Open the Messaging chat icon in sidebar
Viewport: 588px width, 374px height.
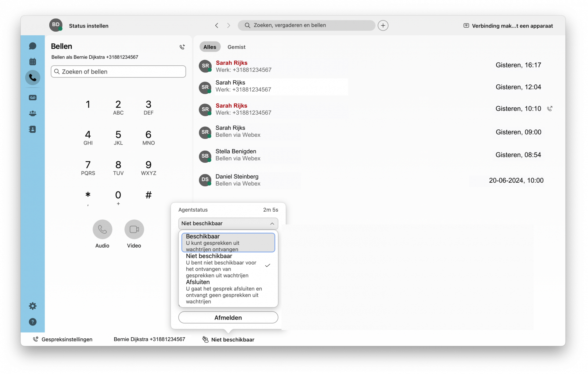tap(33, 46)
